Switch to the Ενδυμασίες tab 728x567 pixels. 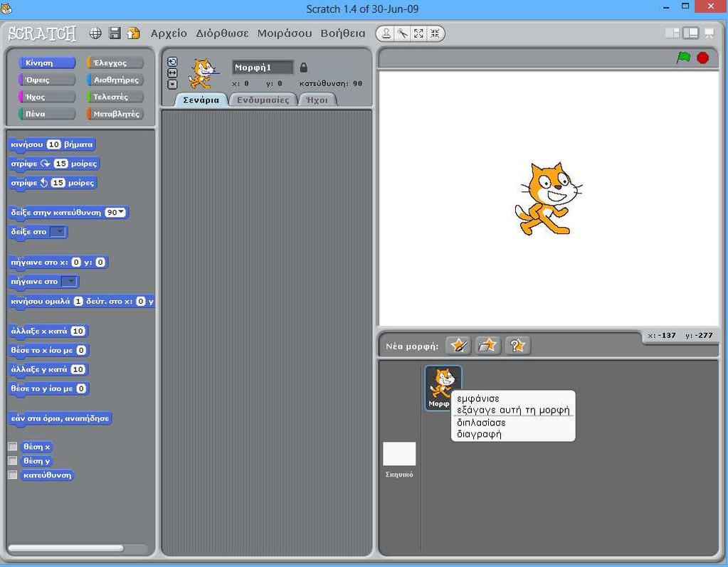point(263,100)
